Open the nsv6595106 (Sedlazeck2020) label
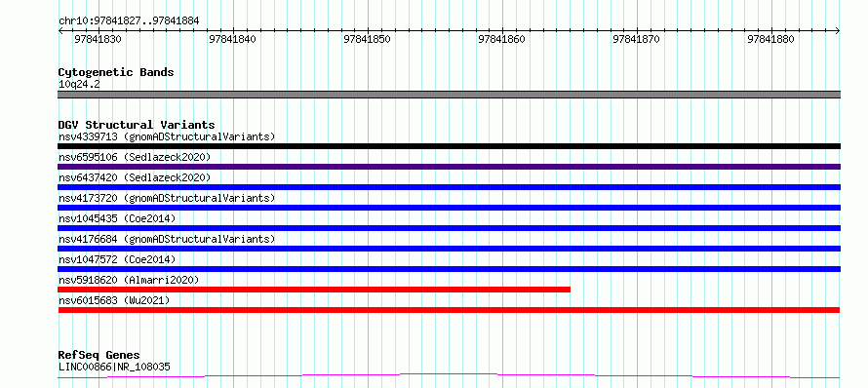The image size is (868, 388). (135, 157)
